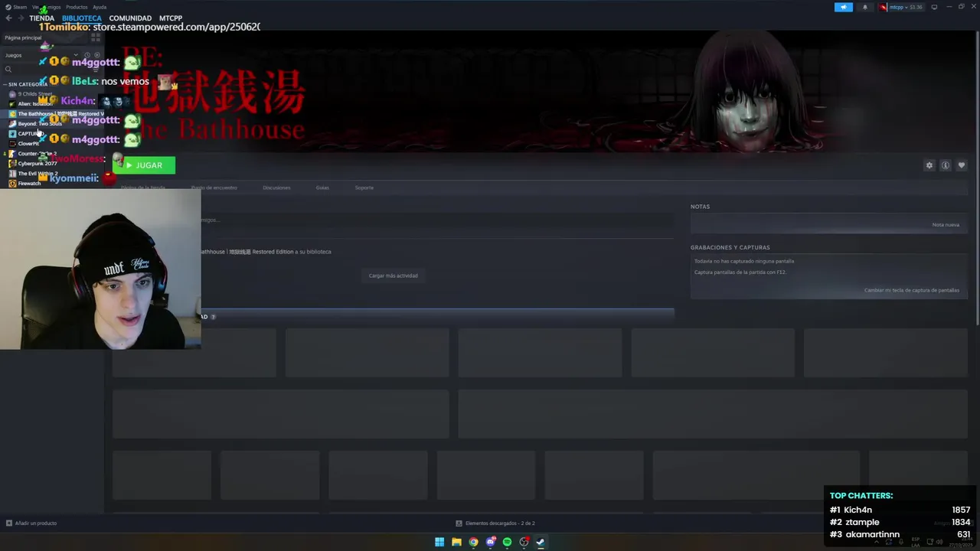This screenshot has width=980, height=551.
Task: Open the TIENDA store tab
Action: [x=41, y=18]
